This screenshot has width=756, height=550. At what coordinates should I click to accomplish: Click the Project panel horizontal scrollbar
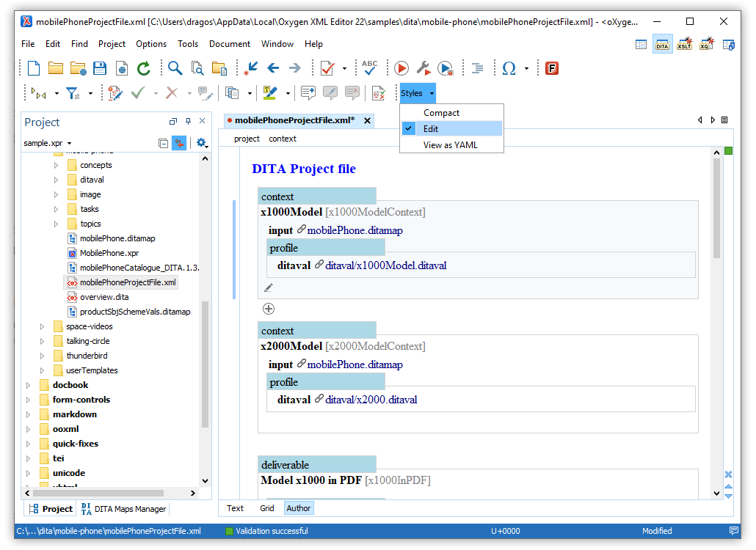click(98, 494)
